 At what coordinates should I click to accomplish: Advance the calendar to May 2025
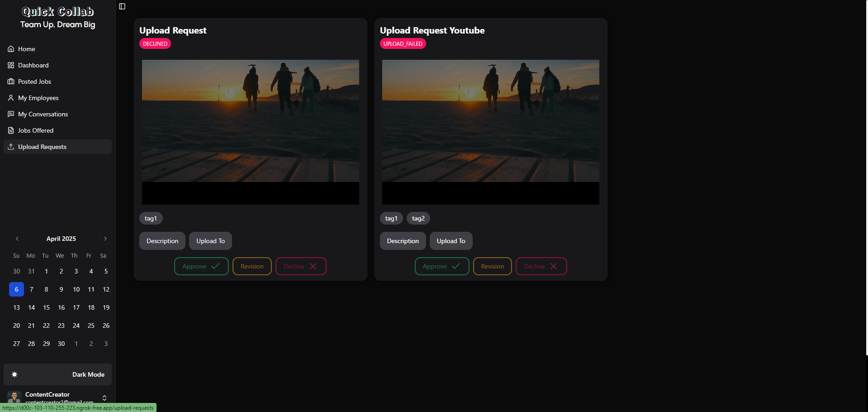(105, 239)
